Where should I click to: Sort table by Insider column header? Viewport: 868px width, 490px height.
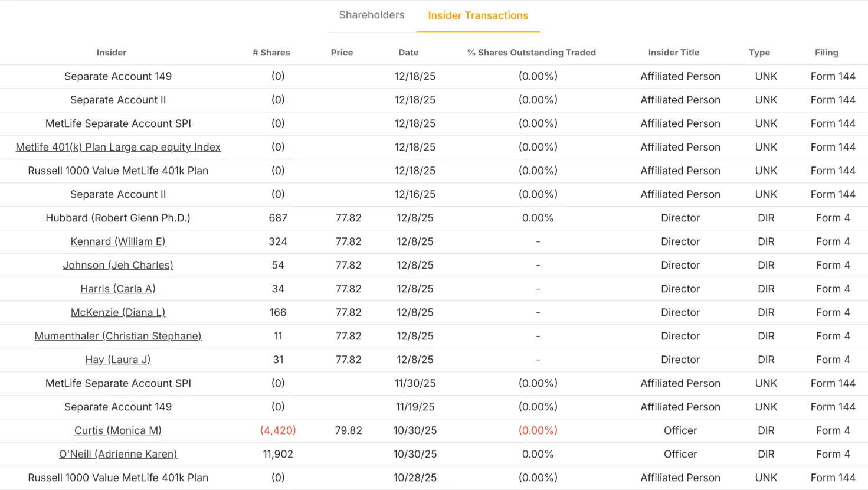(x=112, y=53)
